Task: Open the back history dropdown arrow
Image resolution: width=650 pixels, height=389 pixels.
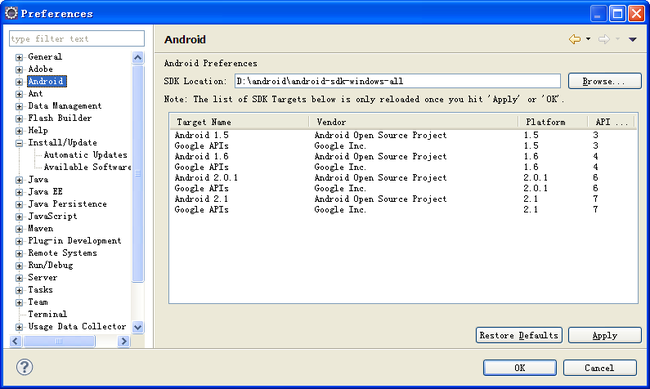Action: tap(588, 39)
